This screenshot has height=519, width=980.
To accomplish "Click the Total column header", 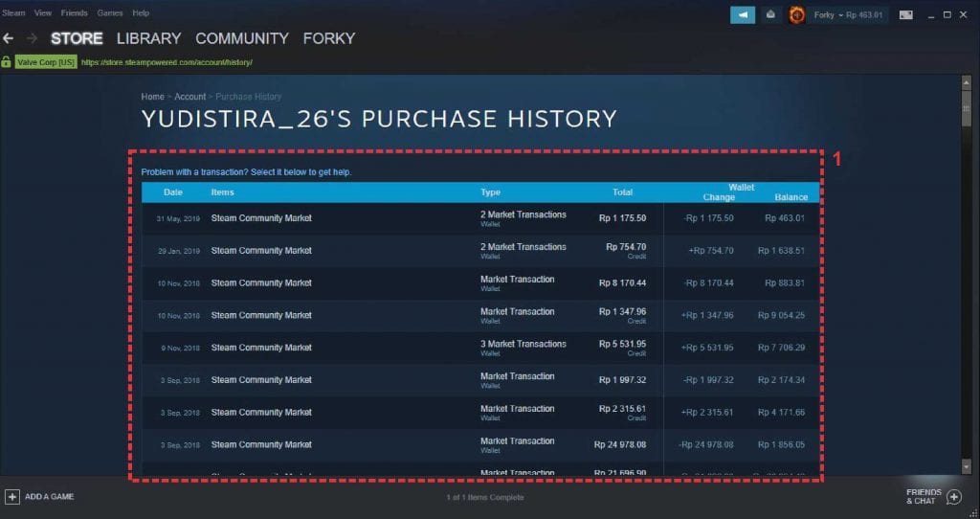I will click(622, 192).
